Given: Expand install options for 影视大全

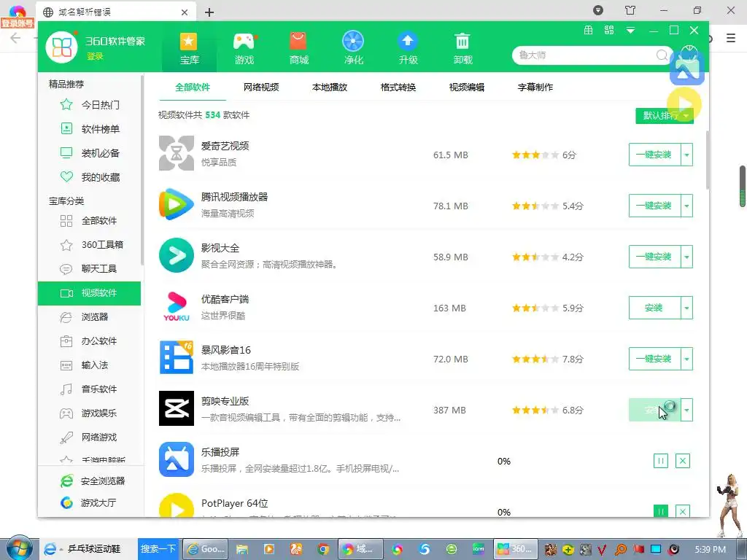Looking at the screenshot, I should point(686,257).
